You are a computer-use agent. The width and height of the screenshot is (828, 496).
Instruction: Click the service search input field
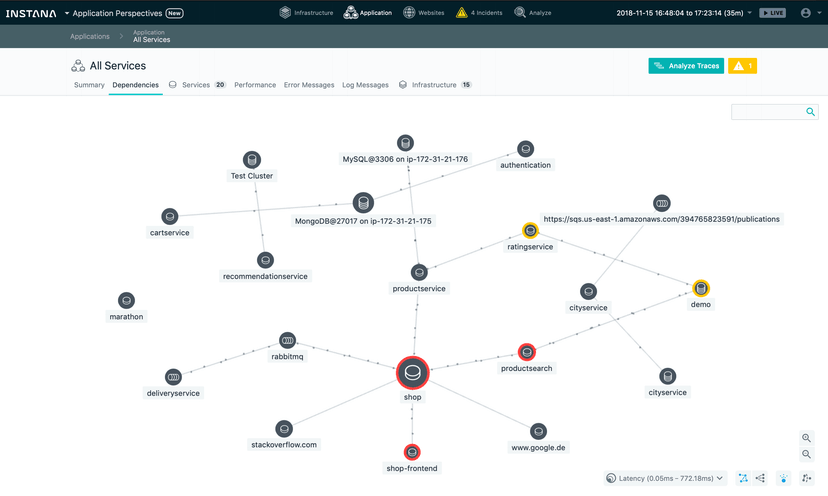pos(768,111)
